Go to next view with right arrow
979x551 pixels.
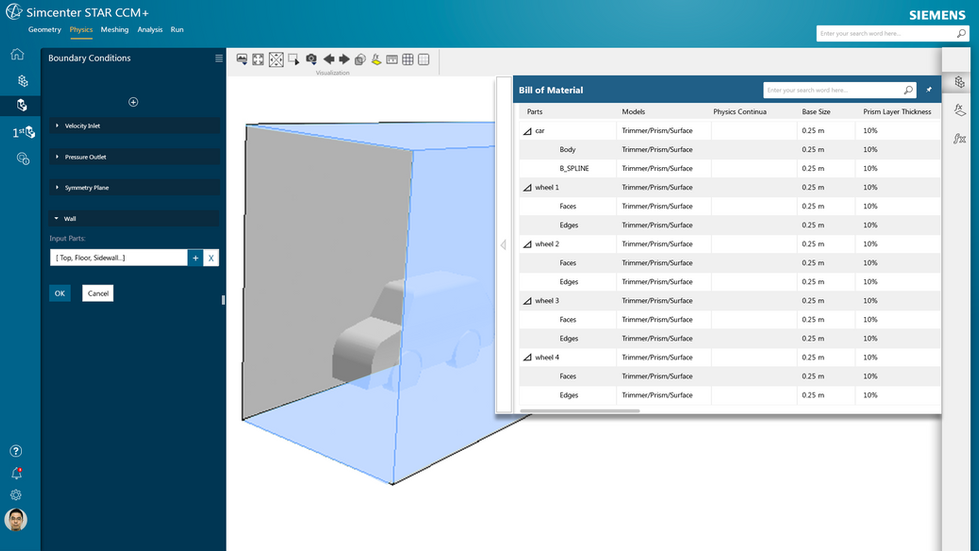344,59
